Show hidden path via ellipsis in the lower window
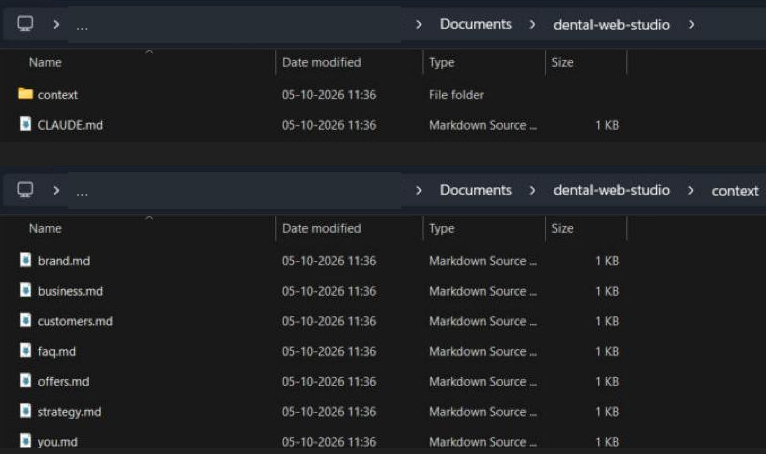Viewport: 766px width, 454px height. 82,193
